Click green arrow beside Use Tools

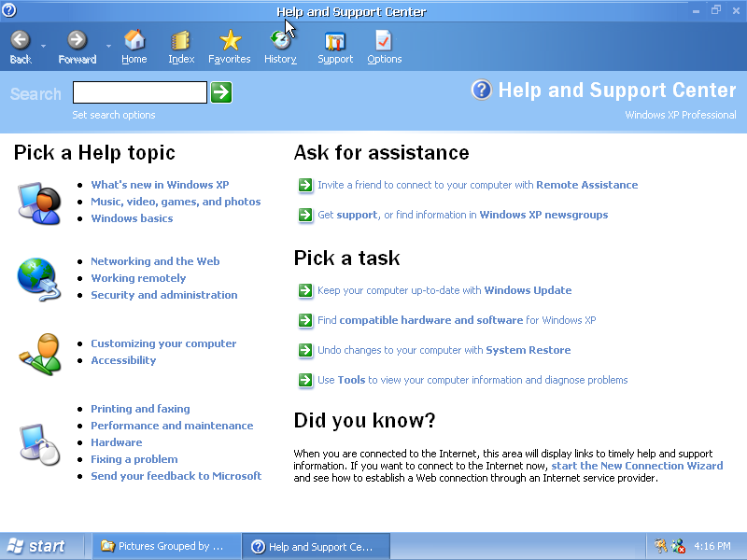pyautogui.click(x=305, y=380)
